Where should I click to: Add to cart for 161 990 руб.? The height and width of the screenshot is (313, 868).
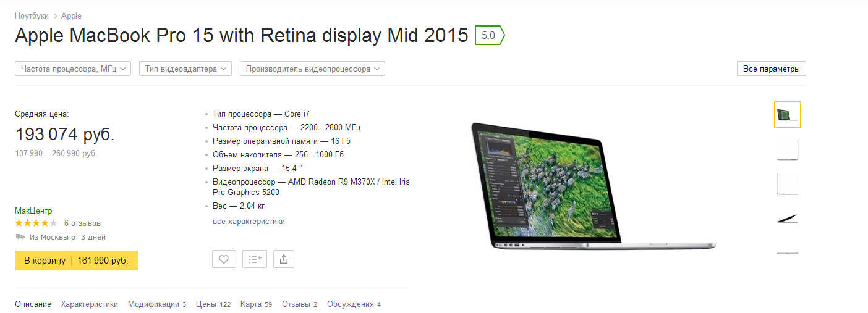point(77,261)
